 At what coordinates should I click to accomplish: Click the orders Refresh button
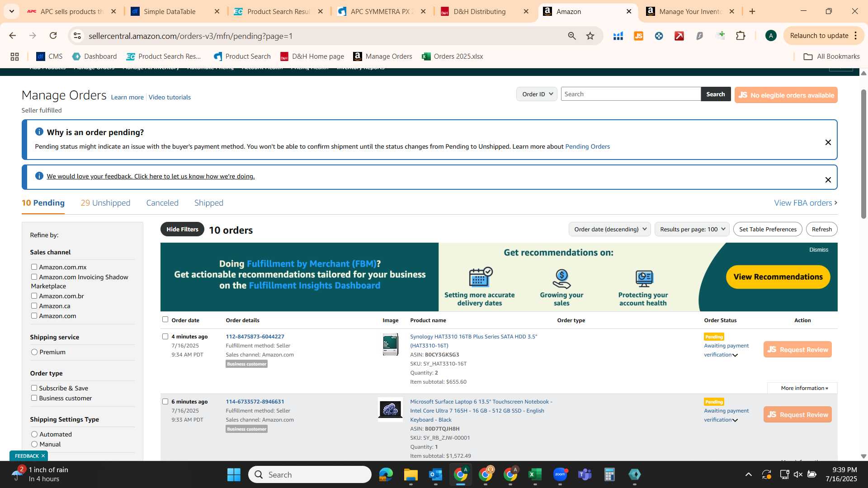point(821,229)
